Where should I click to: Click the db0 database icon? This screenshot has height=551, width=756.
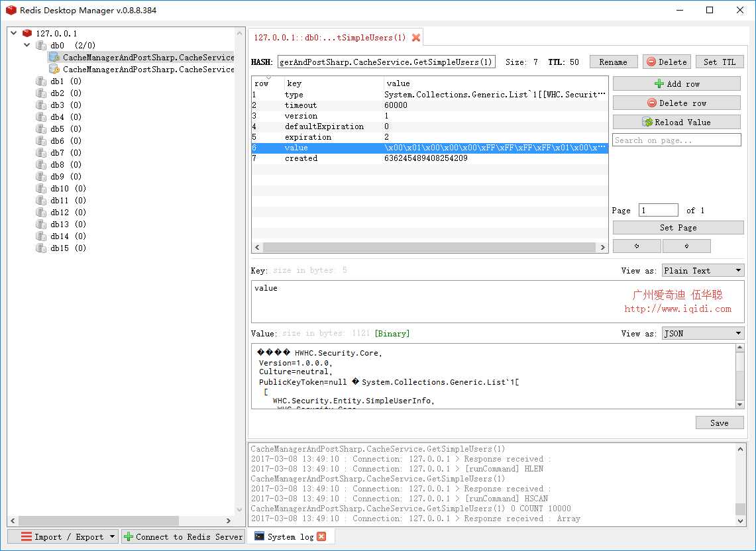42,45
